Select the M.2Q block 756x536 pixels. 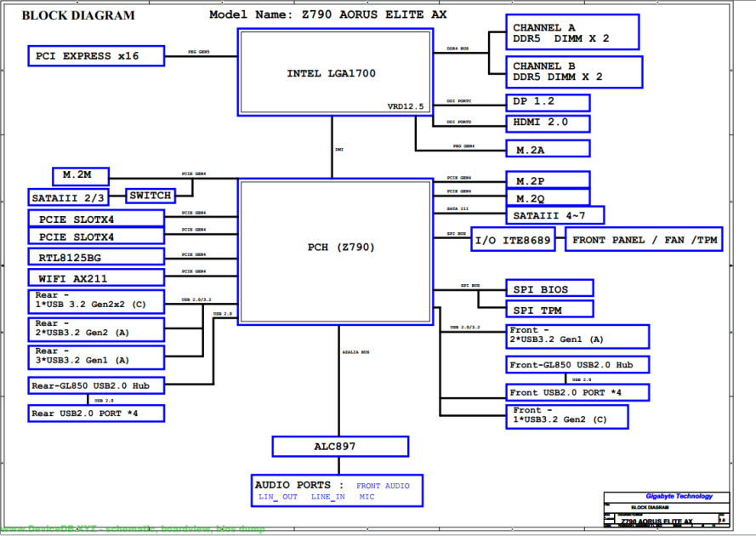pyautogui.click(x=548, y=197)
